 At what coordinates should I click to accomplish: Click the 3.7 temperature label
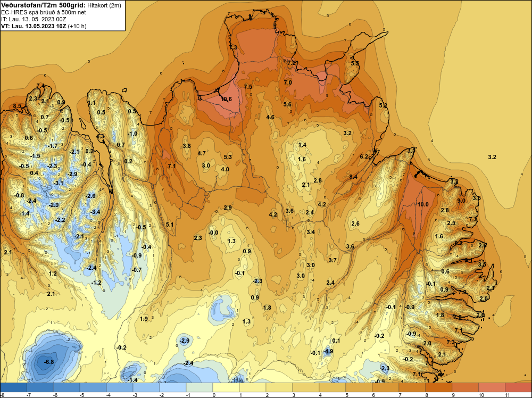[x=332, y=260]
